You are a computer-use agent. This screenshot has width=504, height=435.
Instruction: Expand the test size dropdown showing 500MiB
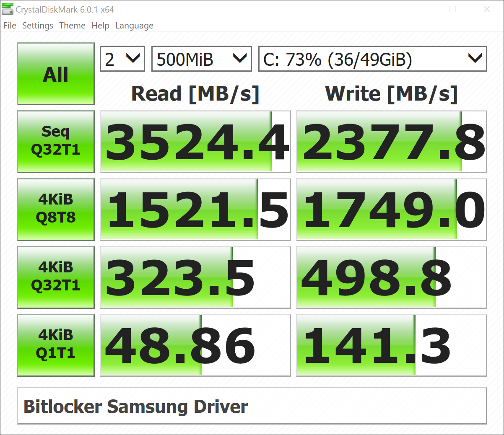click(x=202, y=59)
